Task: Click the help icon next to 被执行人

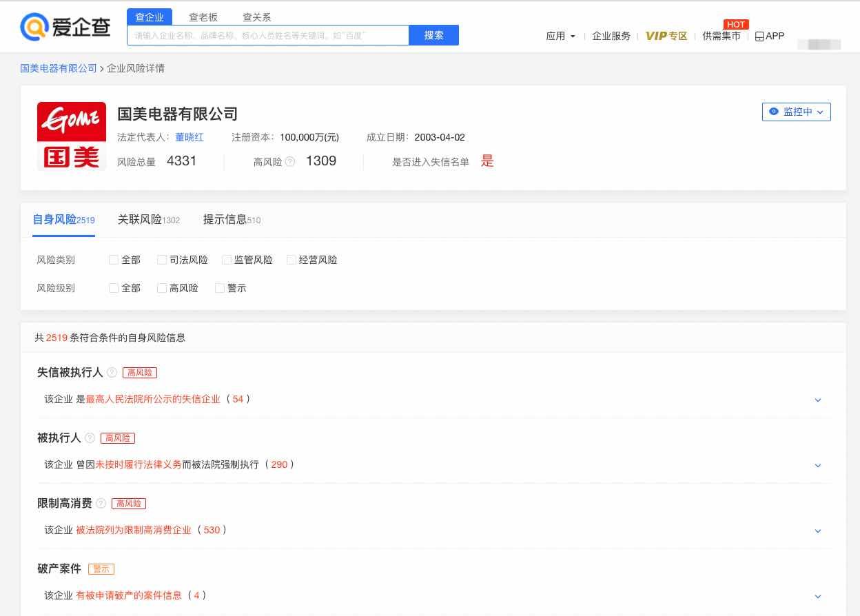Action: 90,438
